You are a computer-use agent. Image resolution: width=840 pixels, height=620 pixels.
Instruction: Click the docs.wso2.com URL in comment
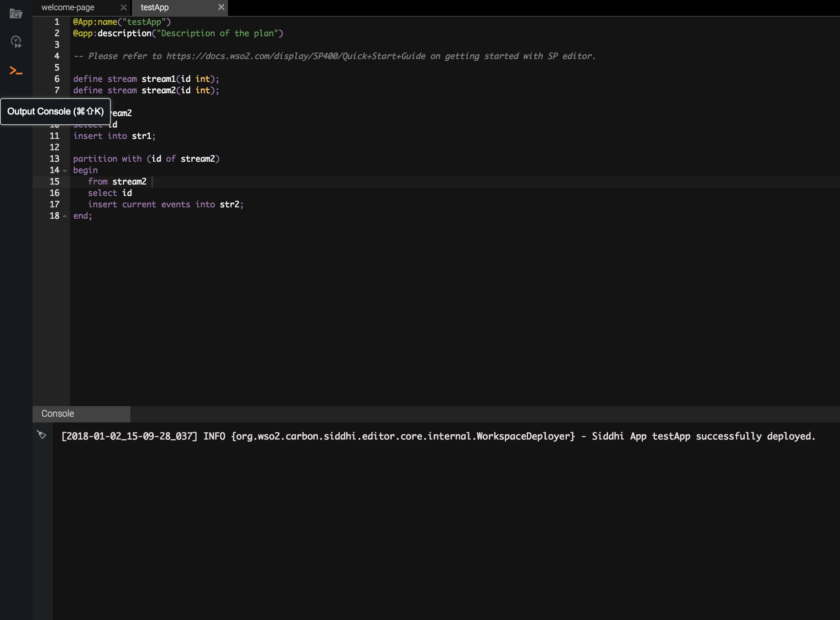(x=296, y=56)
